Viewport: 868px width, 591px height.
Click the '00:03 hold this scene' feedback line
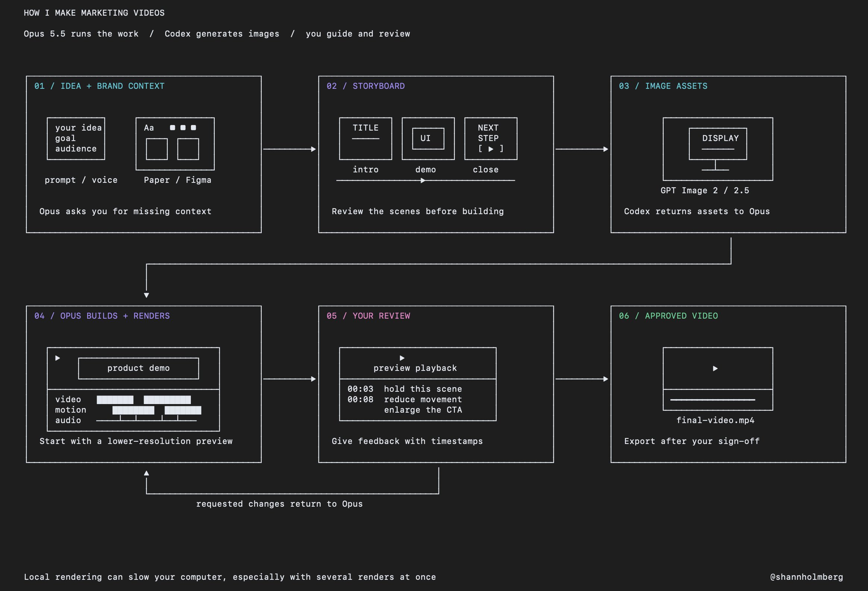[405, 389]
